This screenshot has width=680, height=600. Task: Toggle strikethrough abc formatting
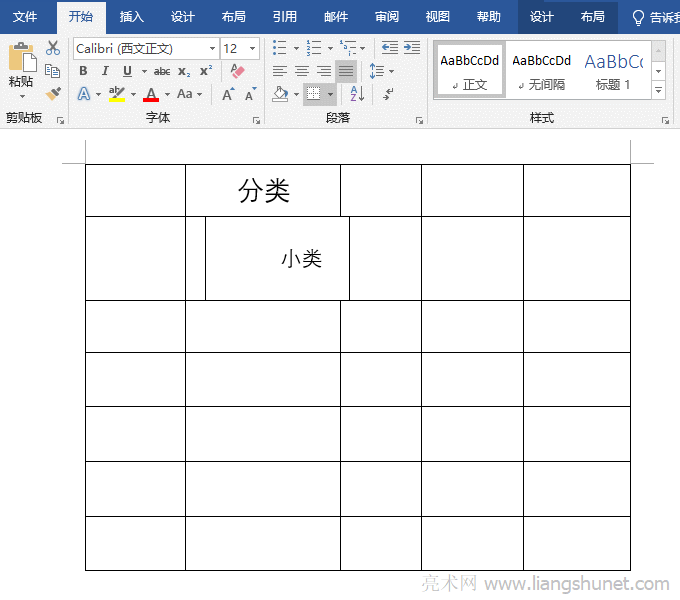point(162,71)
